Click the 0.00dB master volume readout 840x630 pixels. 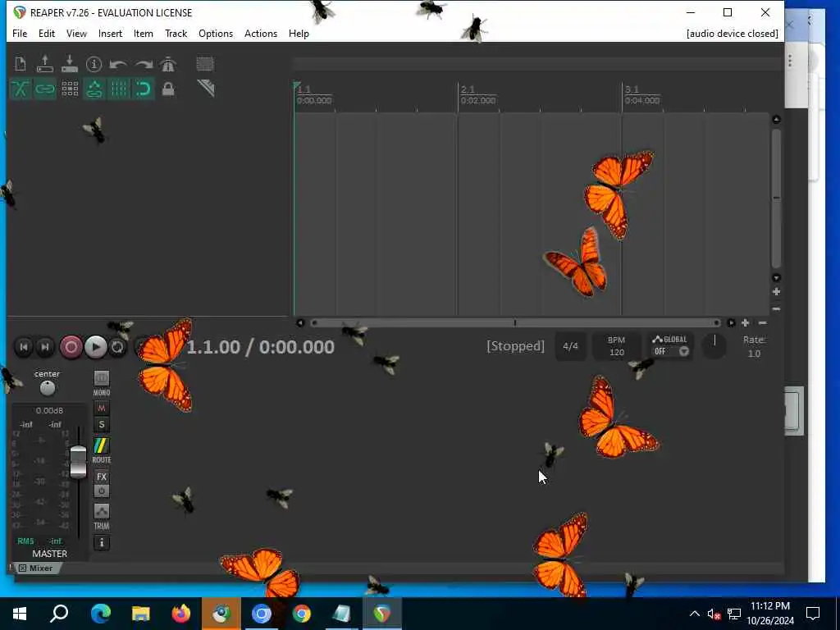click(x=49, y=410)
